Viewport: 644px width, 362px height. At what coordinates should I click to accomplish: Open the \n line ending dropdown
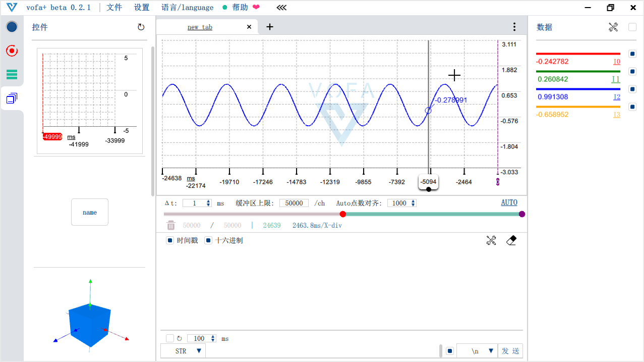[477, 351]
